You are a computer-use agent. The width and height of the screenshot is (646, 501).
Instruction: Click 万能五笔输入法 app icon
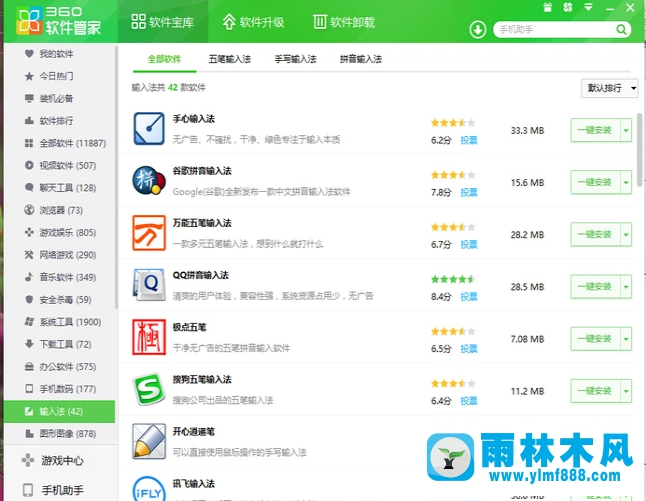(x=149, y=233)
